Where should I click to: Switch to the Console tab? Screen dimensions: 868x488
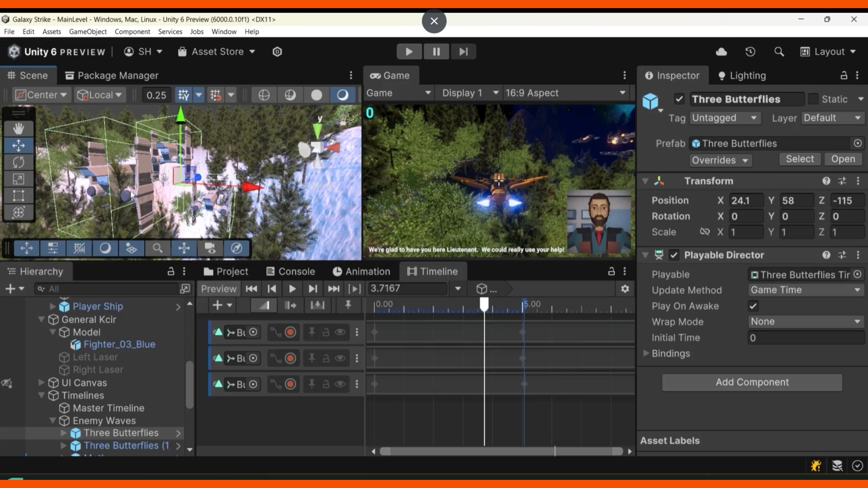coord(296,271)
